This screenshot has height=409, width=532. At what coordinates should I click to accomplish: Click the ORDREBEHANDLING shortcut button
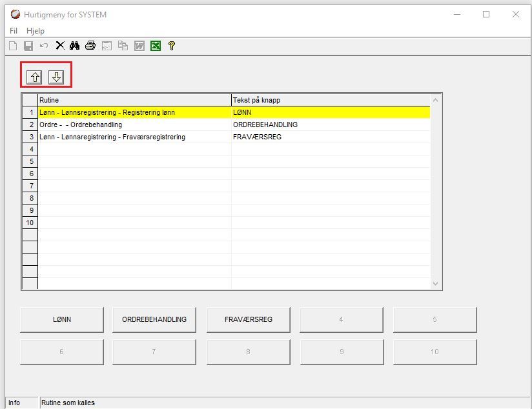(154, 319)
